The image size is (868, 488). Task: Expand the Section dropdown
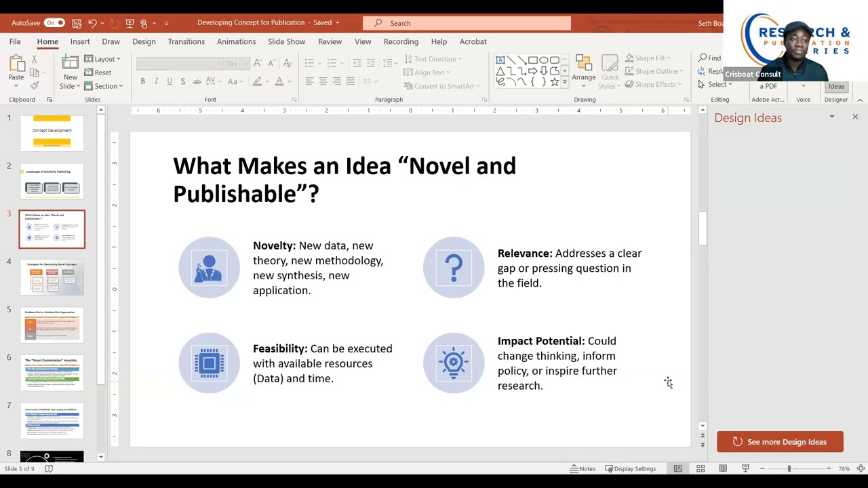[x=104, y=86]
